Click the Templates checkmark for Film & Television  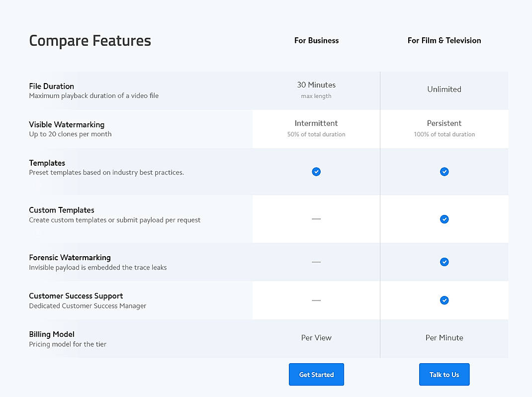(444, 172)
